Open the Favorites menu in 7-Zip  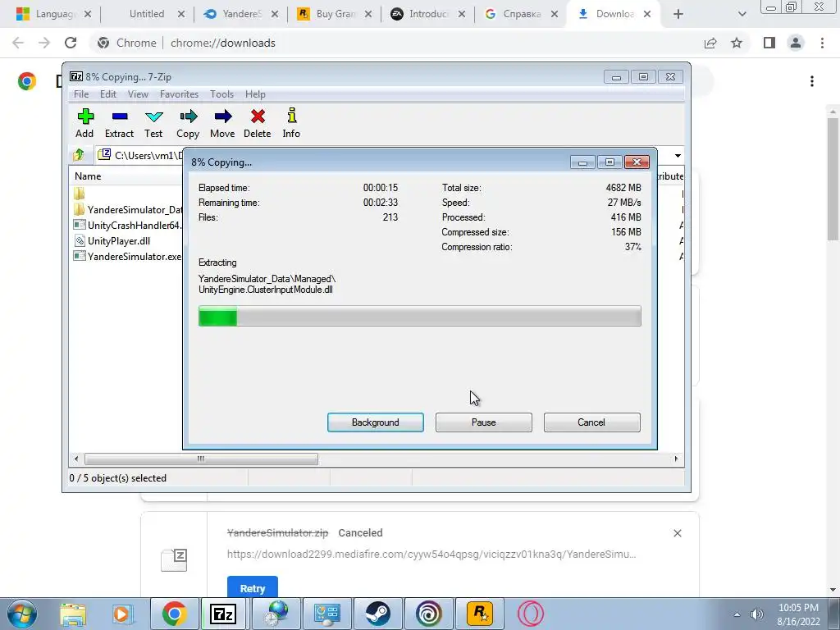179,94
